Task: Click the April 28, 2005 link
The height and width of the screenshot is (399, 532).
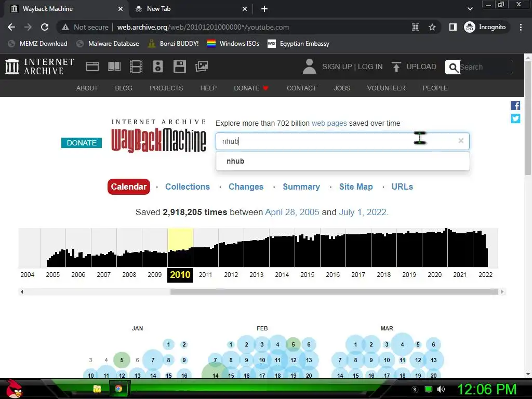Action: pyautogui.click(x=292, y=212)
